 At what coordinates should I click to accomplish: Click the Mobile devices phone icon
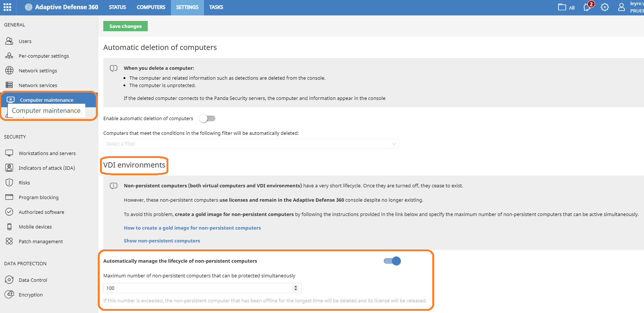[x=9, y=227]
